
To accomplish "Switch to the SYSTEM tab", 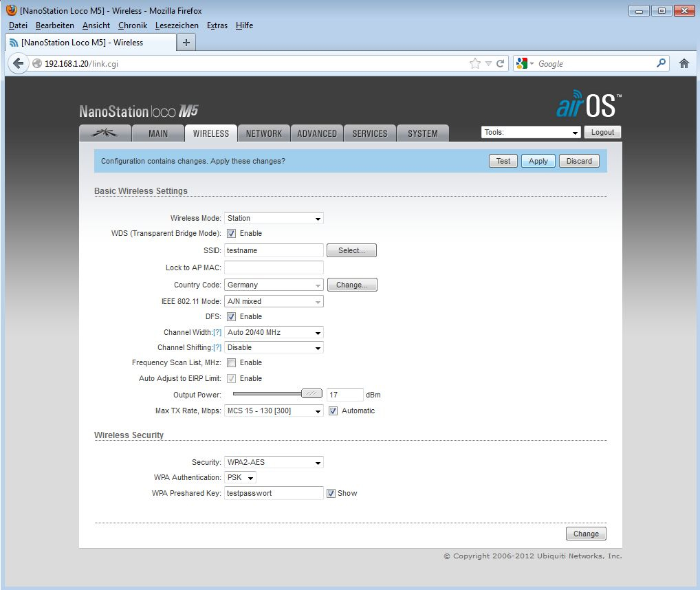I will 423,133.
